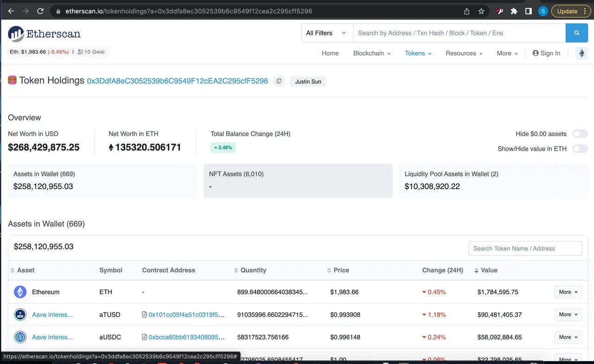Select the Assets in Wallet (669) card
594x364 pixels.
[102, 180]
